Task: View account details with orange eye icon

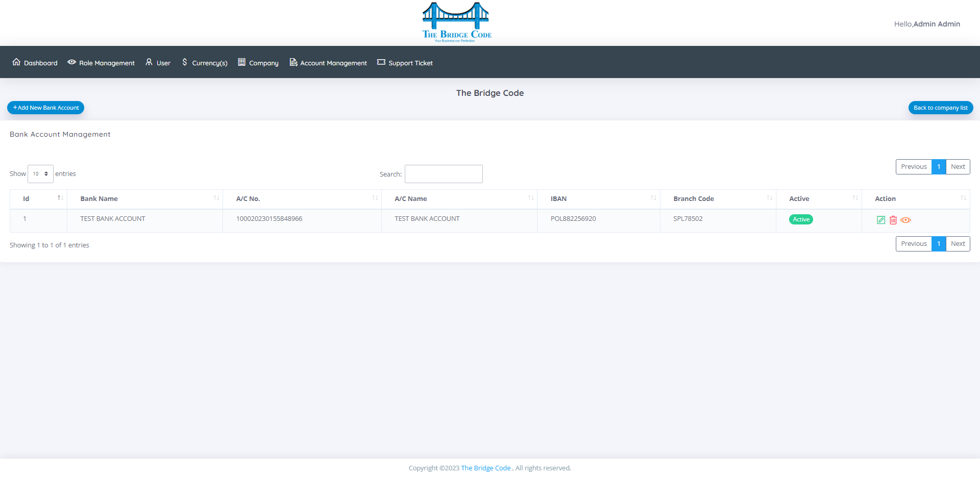Action: tap(905, 220)
